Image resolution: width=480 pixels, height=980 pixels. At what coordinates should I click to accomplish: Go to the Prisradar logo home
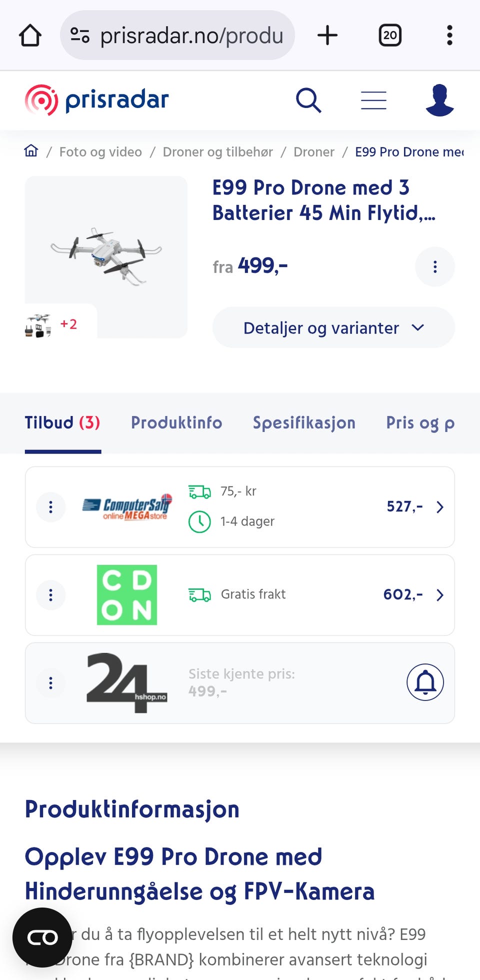click(97, 100)
